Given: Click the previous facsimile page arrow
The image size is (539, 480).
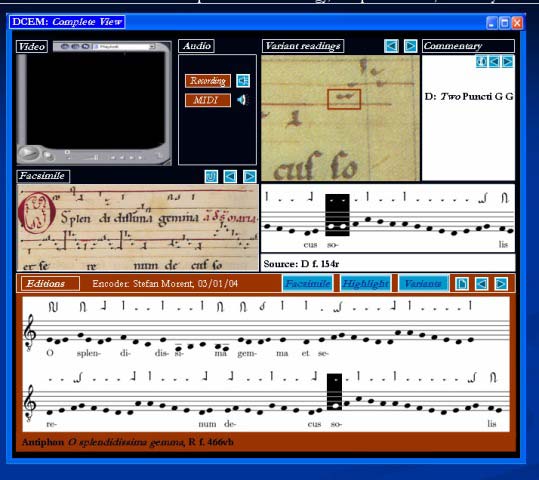Looking at the screenshot, I should [x=230, y=177].
